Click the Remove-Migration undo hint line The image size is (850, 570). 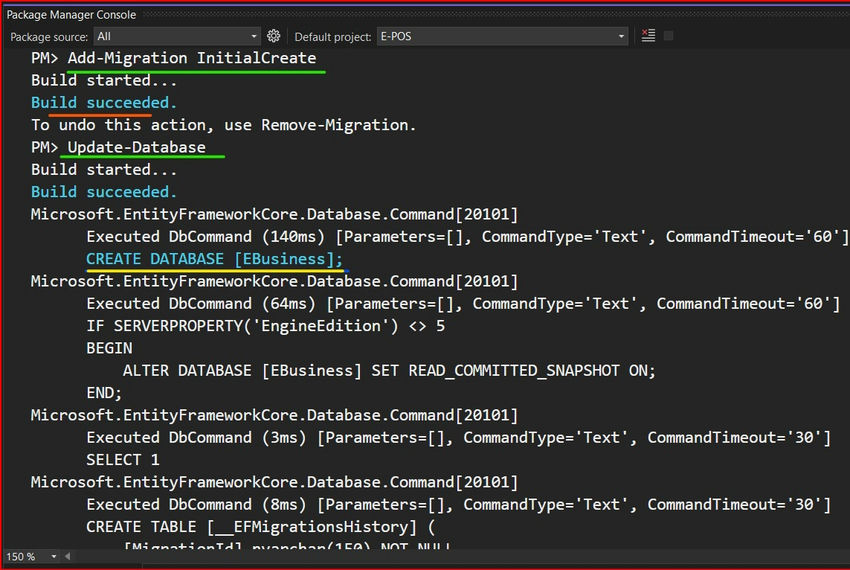tap(222, 125)
